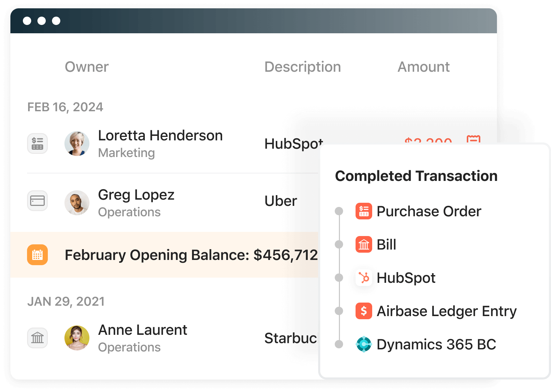551x392 pixels.
Task: Click Operations under Anne Laurent
Action: [129, 347]
